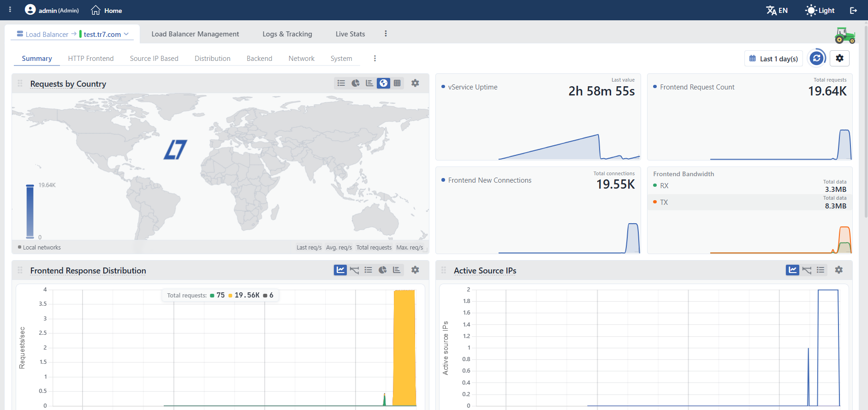The image size is (868, 410).
Task: Select world map view for Requests by Country
Action: 383,83
